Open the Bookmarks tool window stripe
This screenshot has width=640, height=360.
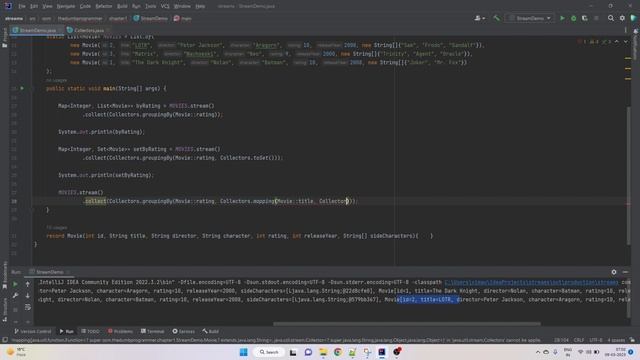4,276
